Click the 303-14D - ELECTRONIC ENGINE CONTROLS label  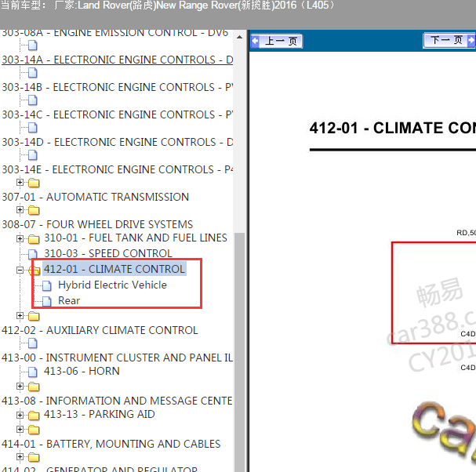[117, 142]
